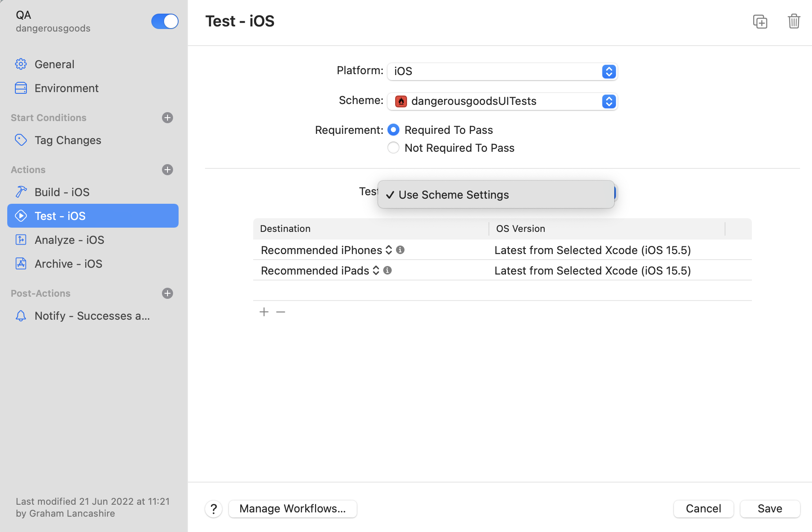The image size is (812, 532).
Task: Open the Platform dropdown
Action: point(502,71)
